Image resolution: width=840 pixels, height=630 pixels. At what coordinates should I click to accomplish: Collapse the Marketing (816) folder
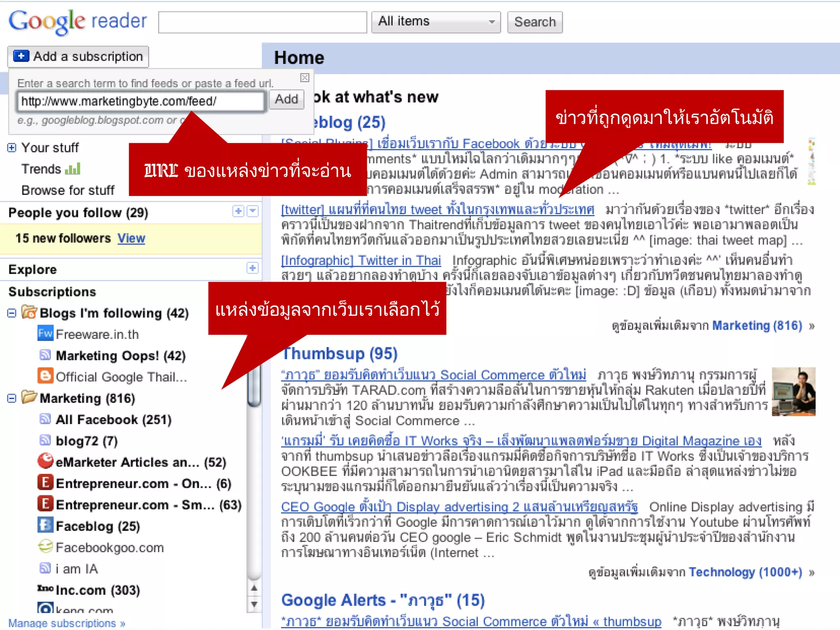(12, 399)
